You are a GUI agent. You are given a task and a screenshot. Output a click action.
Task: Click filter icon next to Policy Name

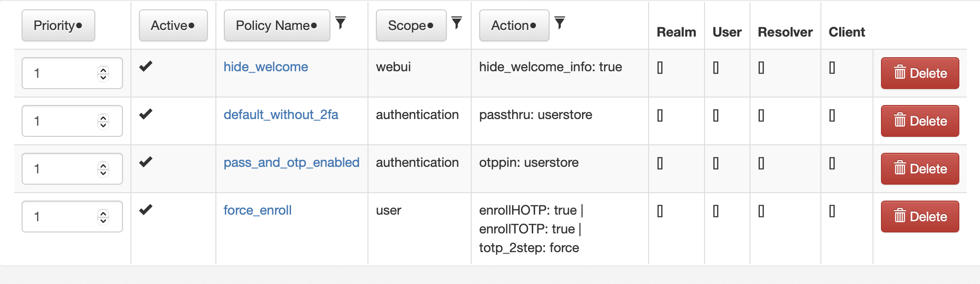(x=341, y=22)
